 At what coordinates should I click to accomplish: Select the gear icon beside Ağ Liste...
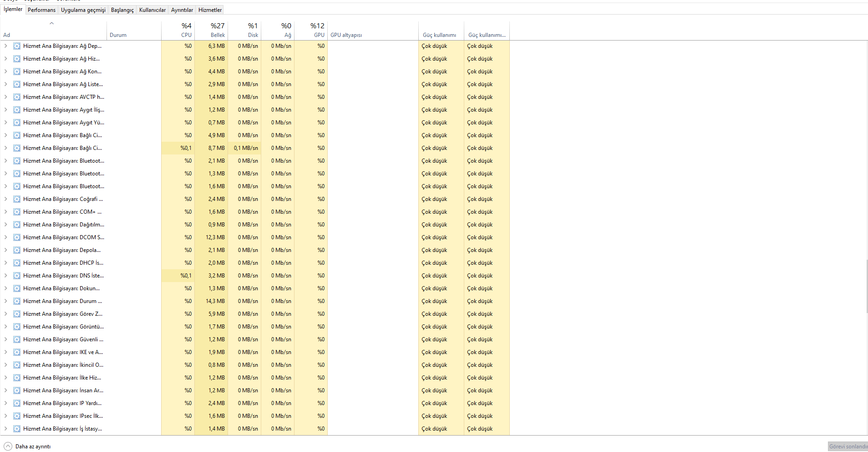pyautogui.click(x=17, y=84)
